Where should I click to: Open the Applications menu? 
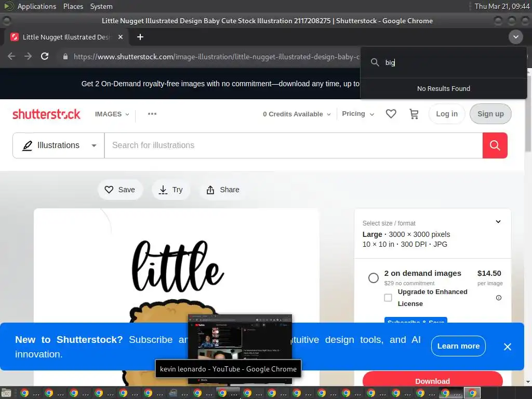pos(37,6)
